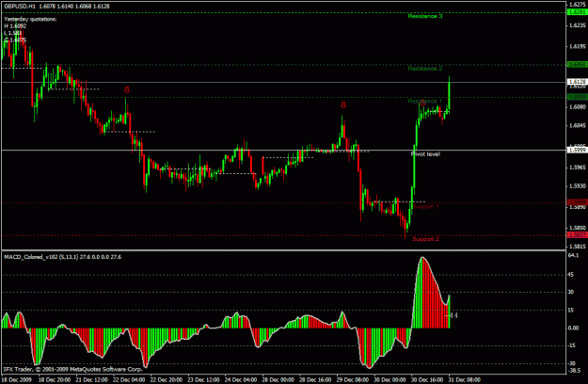This screenshot has width=588, height=384.
Task: Click the '24 Dec 04:00' time axis label
Action: (241, 379)
